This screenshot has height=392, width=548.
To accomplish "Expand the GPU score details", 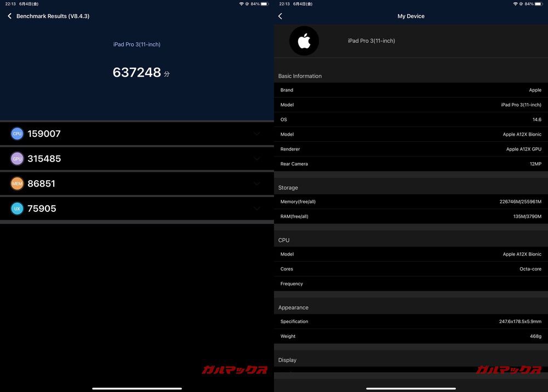I will (256, 158).
